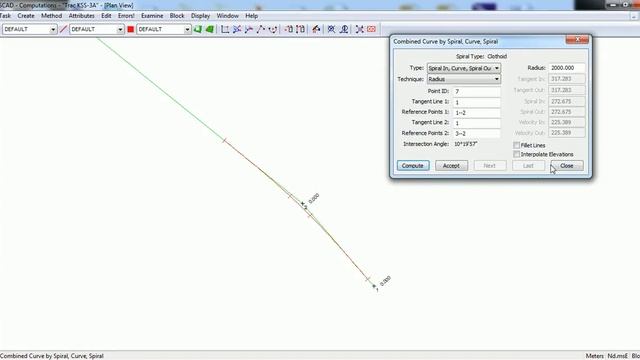Open the Display menu

200,16
